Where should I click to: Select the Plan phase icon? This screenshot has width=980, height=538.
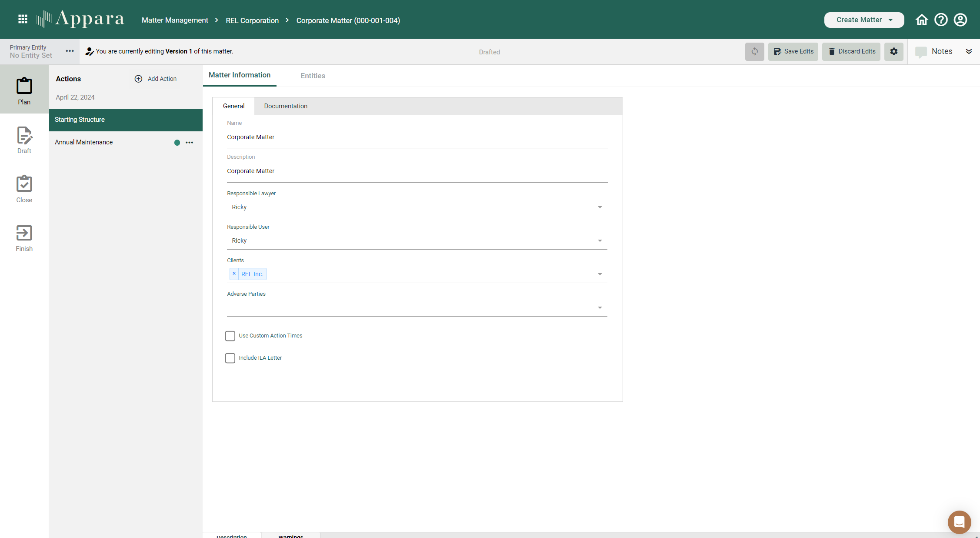tap(24, 89)
